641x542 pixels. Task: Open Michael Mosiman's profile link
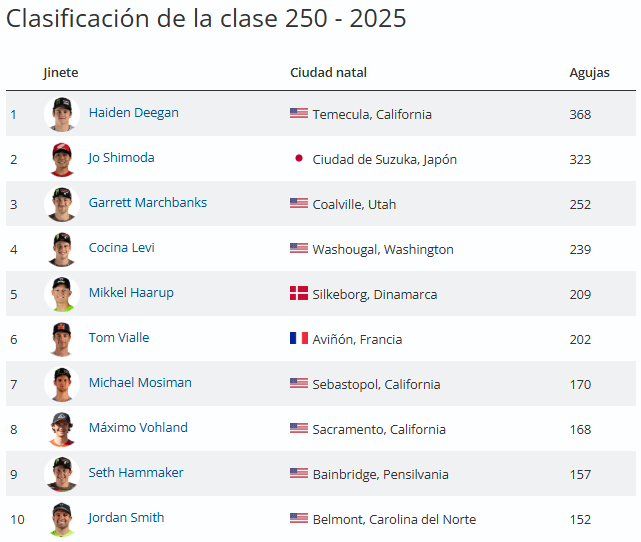[140, 382]
